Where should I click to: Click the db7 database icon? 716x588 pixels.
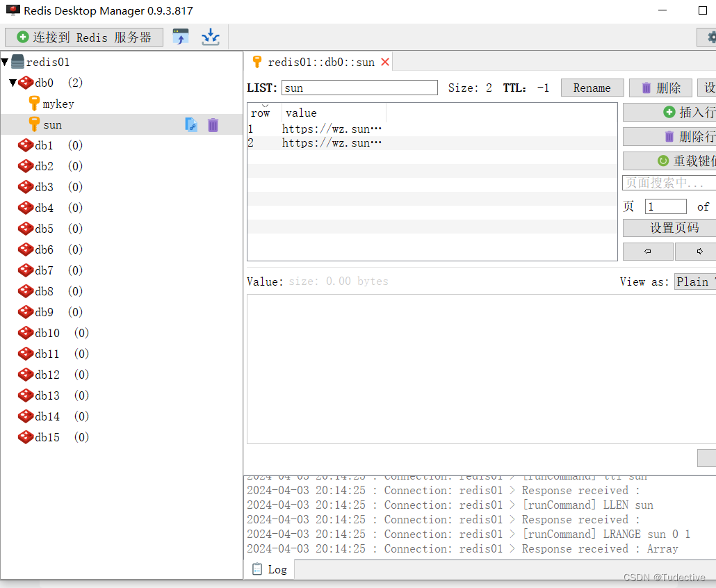coord(26,270)
